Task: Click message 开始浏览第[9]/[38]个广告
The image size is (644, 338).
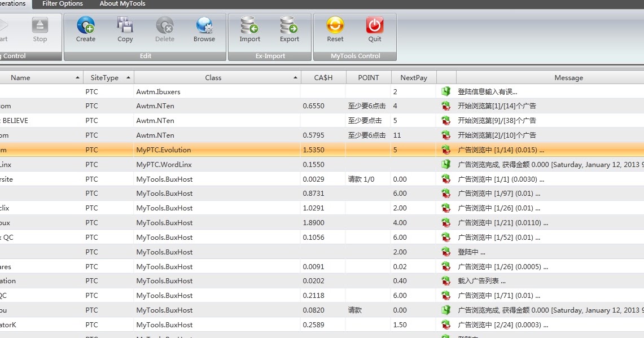Action: pyautogui.click(x=497, y=120)
